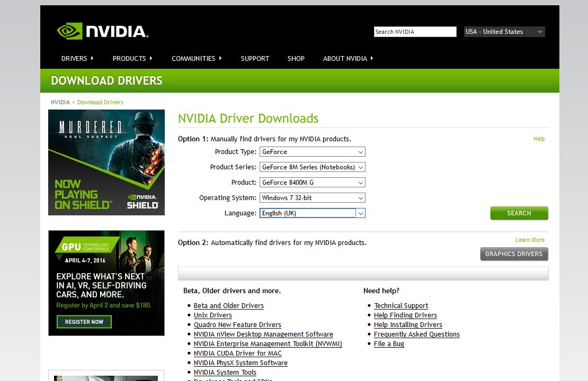
Task: Click the Download Drivers breadcrumb link
Action: (100, 102)
